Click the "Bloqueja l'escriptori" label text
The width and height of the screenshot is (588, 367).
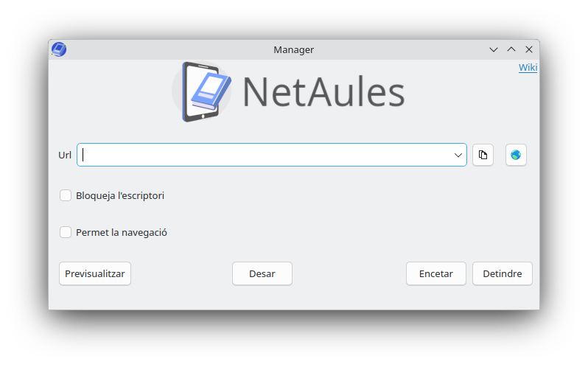click(120, 195)
